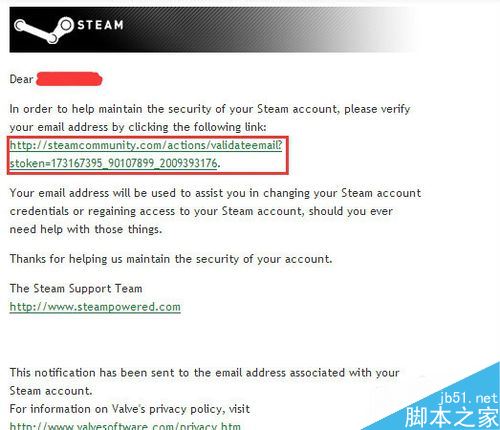Click the STEAM wordmark text in banner
The width and height of the screenshot is (500, 430).
point(100,25)
